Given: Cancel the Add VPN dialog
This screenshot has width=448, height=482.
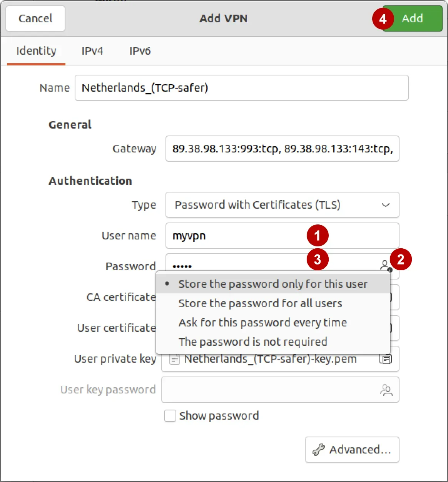Looking at the screenshot, I should pos(35,18).
